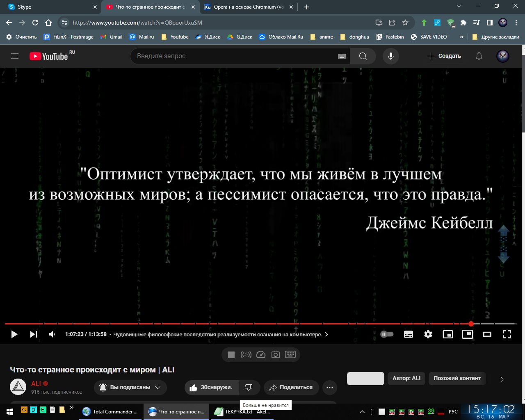
Task: Expand the chapter title in the player
Action: point(221,334)
